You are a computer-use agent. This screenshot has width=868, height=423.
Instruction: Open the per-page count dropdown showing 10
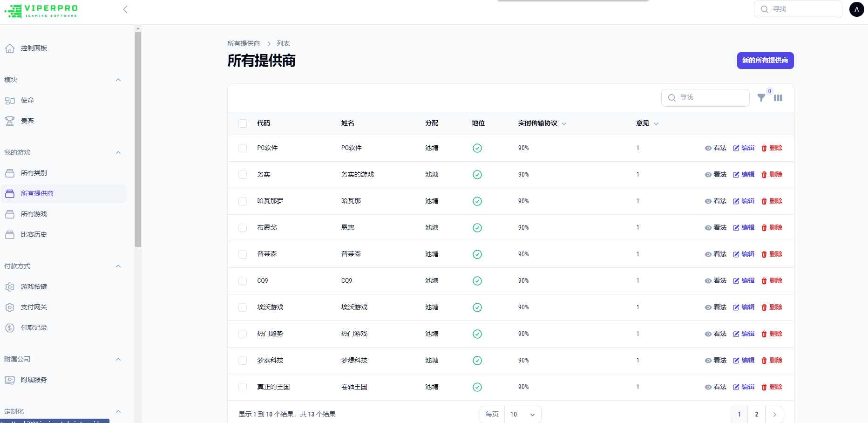point(522,414)
